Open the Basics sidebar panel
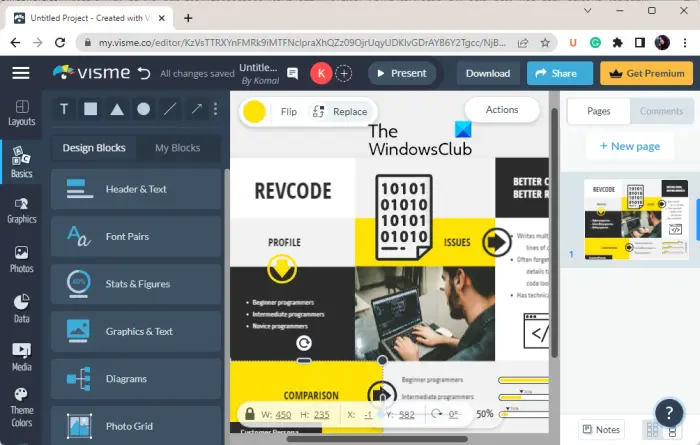The width and height of the screenshot is (700, 445). pyautogui.click(x=21, y=162)
